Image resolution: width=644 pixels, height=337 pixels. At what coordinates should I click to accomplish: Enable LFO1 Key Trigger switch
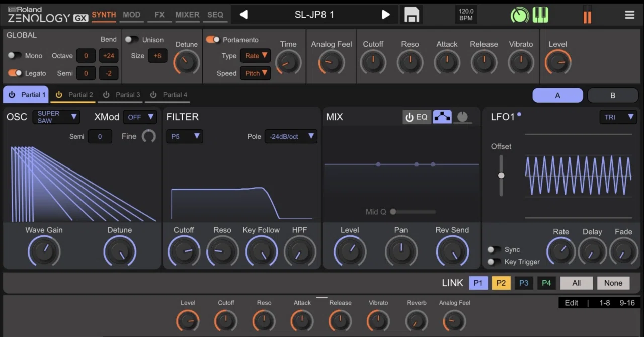pyautogui.click(x=494, y=262)
